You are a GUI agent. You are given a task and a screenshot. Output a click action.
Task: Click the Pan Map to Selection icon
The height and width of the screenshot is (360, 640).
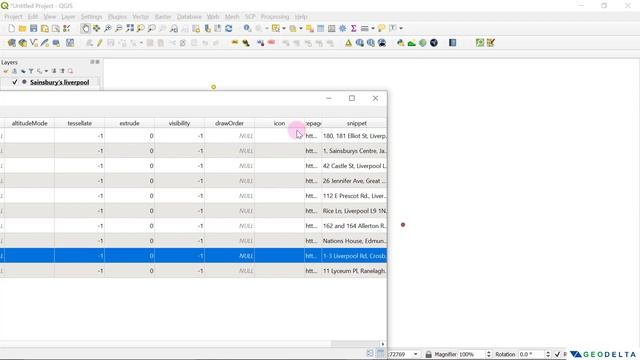96,28
